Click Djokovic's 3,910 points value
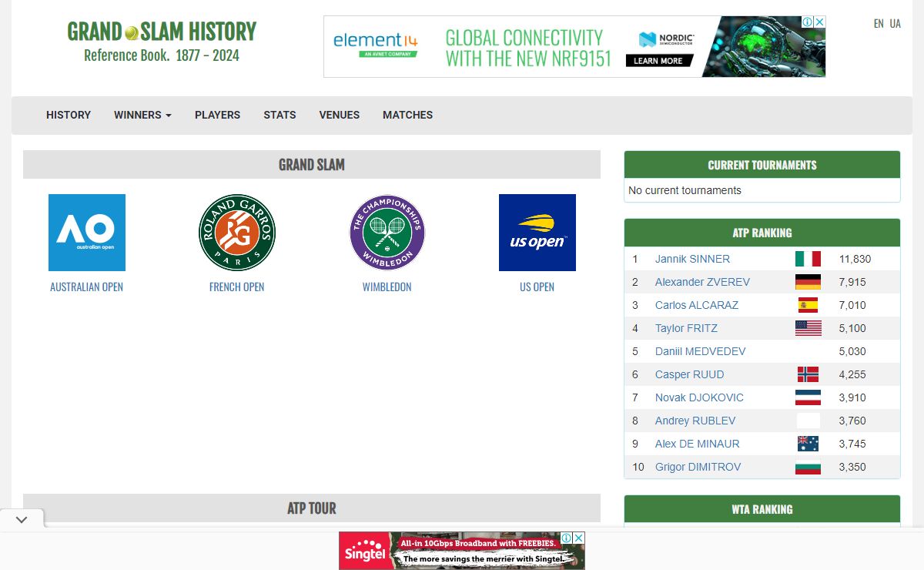924x570 pixels. [852, 397]
